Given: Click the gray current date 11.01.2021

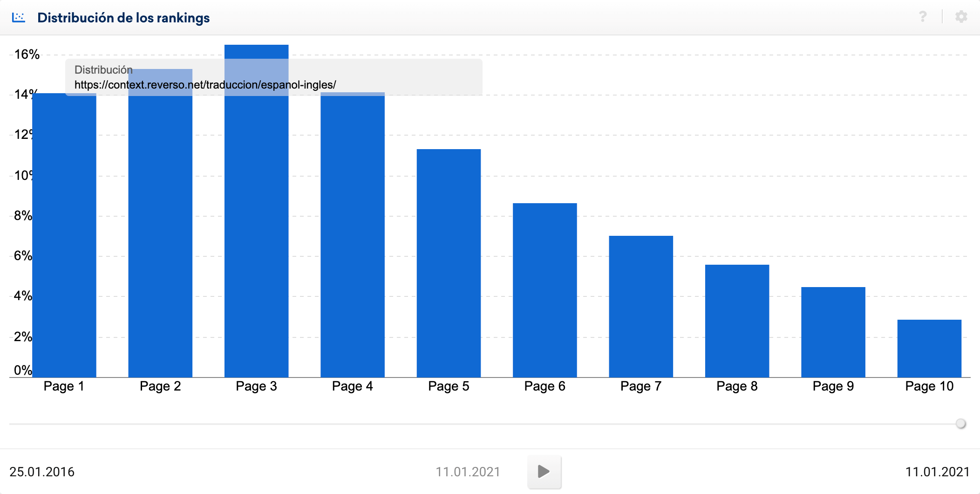Looking at the screenshot, I should (x=468, y=472).
